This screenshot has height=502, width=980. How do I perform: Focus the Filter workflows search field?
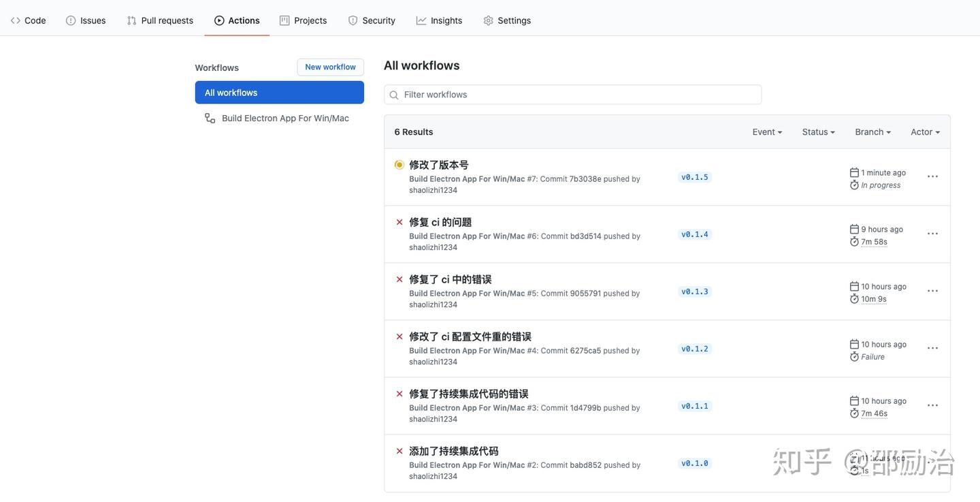[572, 95]
